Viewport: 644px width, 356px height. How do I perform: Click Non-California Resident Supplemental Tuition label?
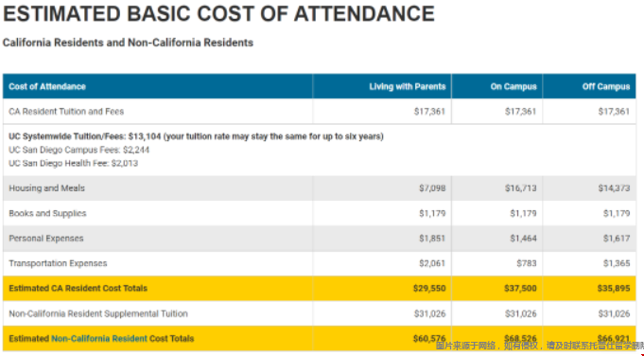pyautogui.click(x=98, y=313)
